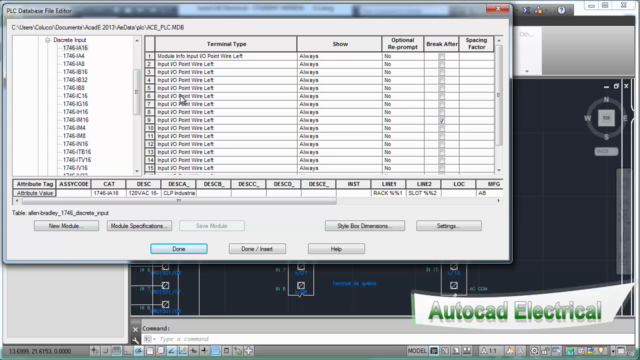640x360 pixels.
Task: Click Done button
Action: point(179,249)
